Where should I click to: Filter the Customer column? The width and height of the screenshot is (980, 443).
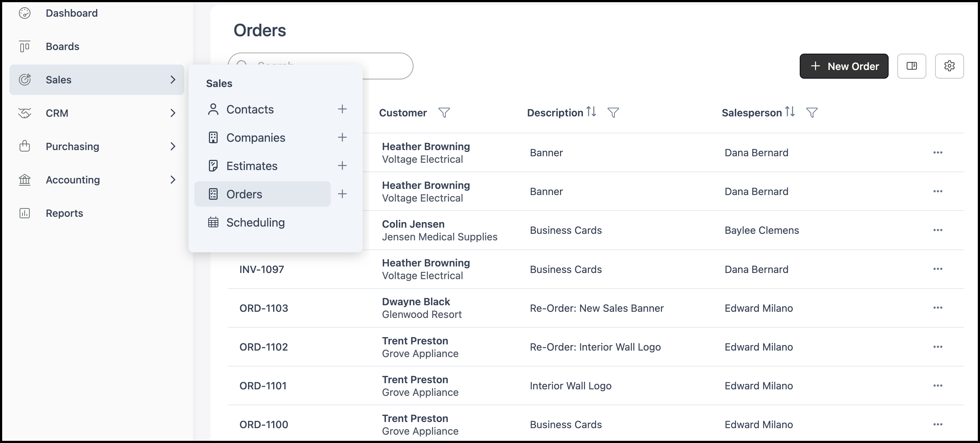click(444, 112)
